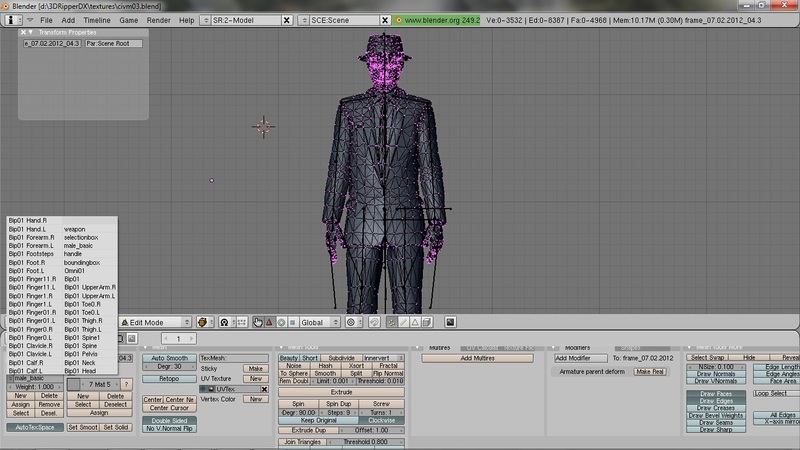Open the Edit Mode dropdown
This screenshot has width=800, height=450.
tap(155, 322)
